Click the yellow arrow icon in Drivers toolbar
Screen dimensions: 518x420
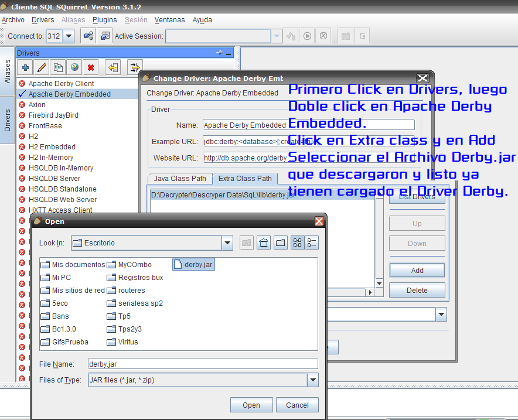pyautogui.click(x=113, y=68)
